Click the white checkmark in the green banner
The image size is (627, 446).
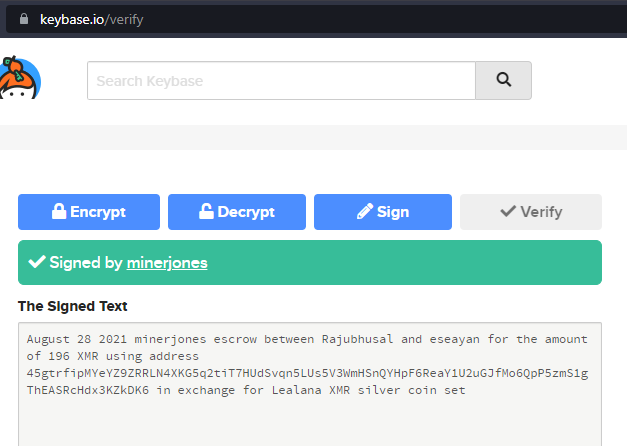click(x=37, y=262)
